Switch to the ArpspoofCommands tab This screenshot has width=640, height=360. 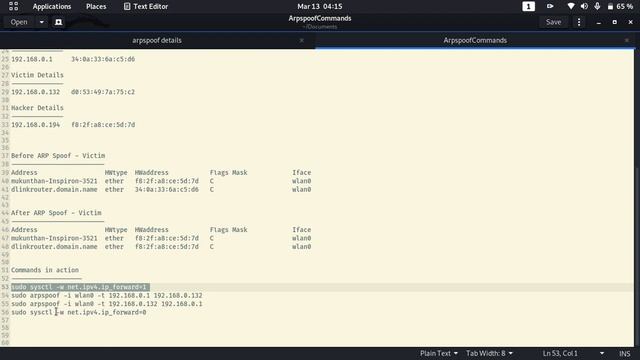(475, 40)
